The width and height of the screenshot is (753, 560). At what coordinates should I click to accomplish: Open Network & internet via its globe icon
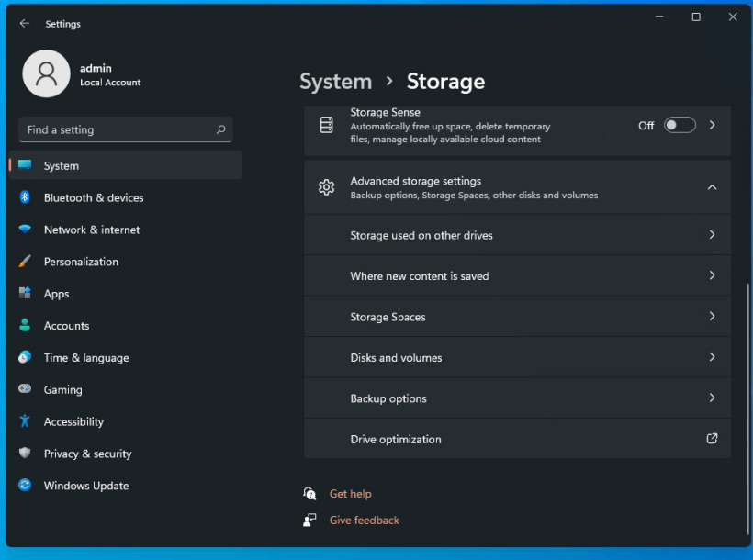(x=25, y=230)
